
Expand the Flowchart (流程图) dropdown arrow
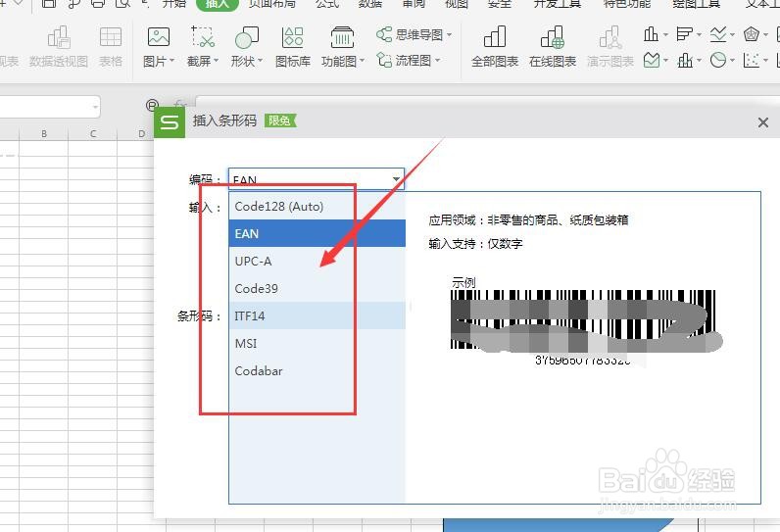[x=438, y=61]
